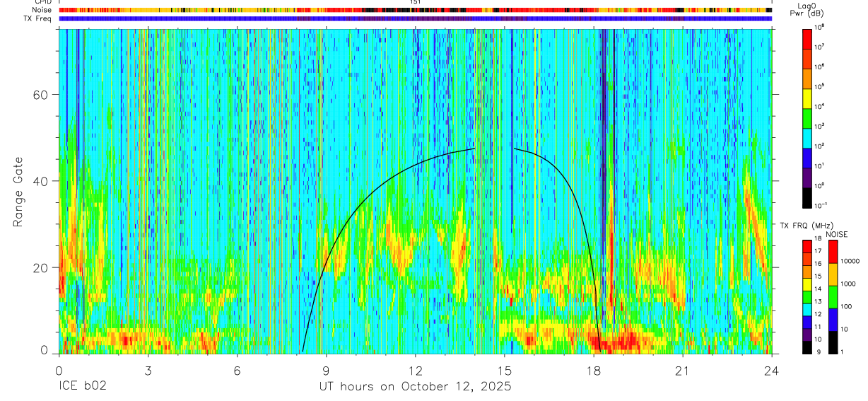Click the blue TX Freq strip above the plot

click(x=415, y=18)
